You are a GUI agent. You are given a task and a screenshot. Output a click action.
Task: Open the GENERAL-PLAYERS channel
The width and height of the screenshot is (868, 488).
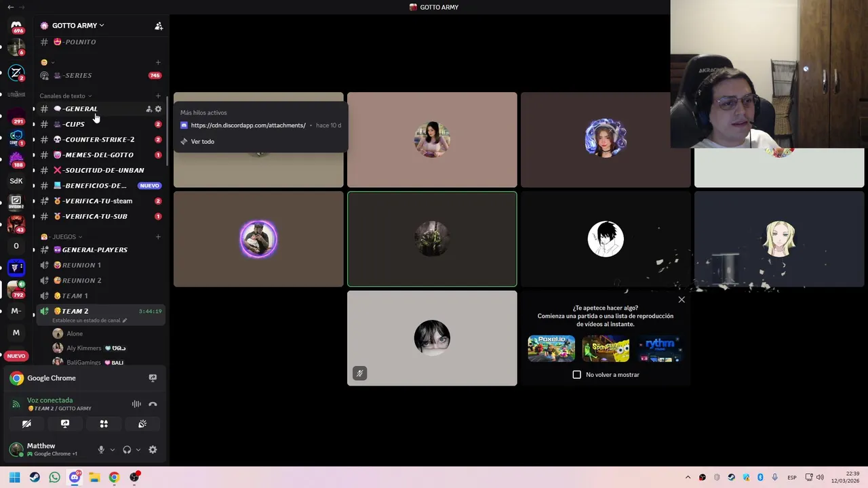[100, 249]
